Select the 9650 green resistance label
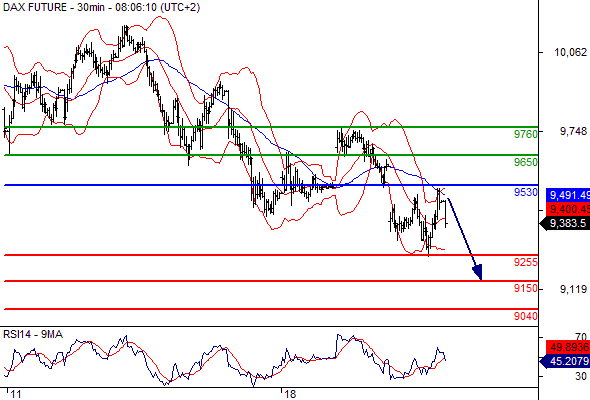Screen dimensions: 590x400 pyautogui.click(x=526, y=162)
